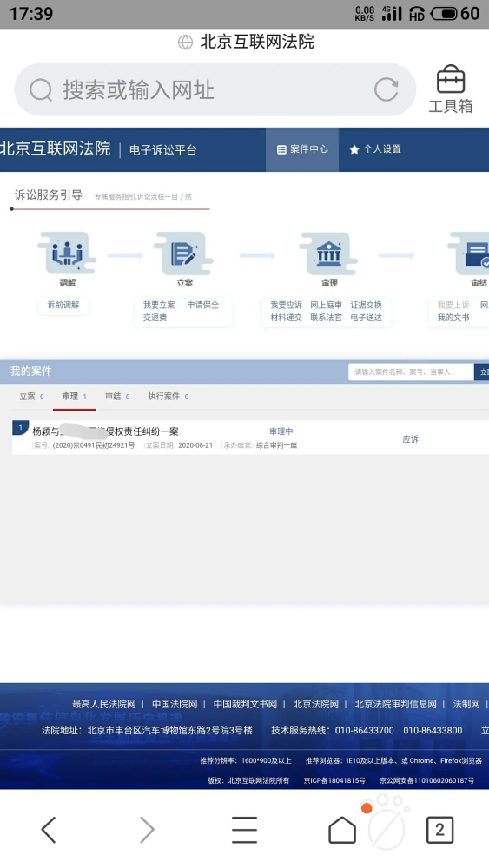The width and height of the screenshot is (489, 868).
Task: Switch to the 执行案件 0 tab
Action: click(169, 397)
